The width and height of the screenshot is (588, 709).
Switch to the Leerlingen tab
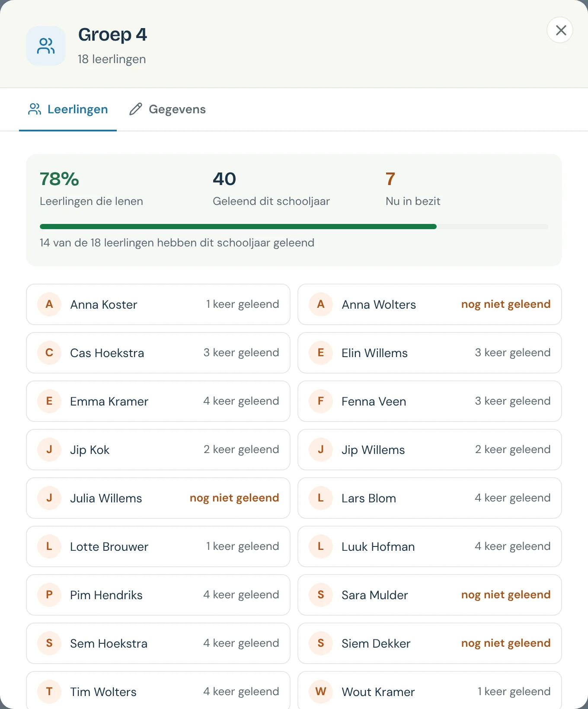point(68,109)
